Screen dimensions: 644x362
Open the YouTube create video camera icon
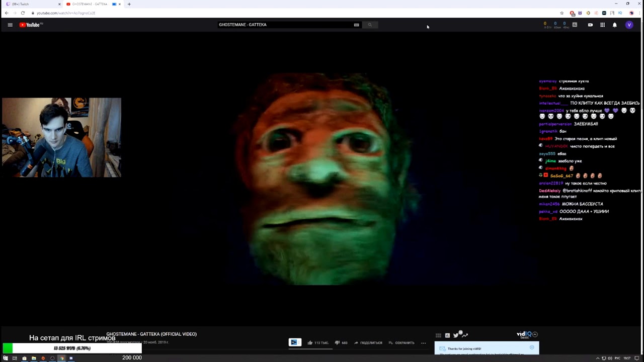point(590,25)
